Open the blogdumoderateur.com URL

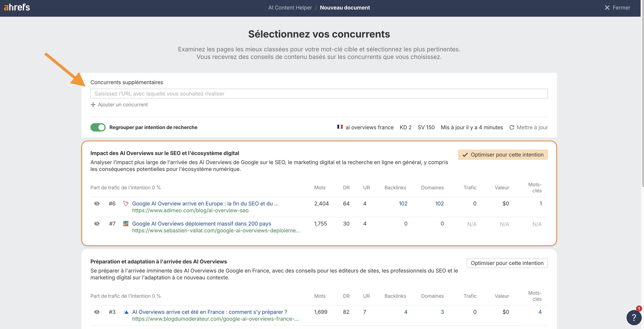[215, 319]
